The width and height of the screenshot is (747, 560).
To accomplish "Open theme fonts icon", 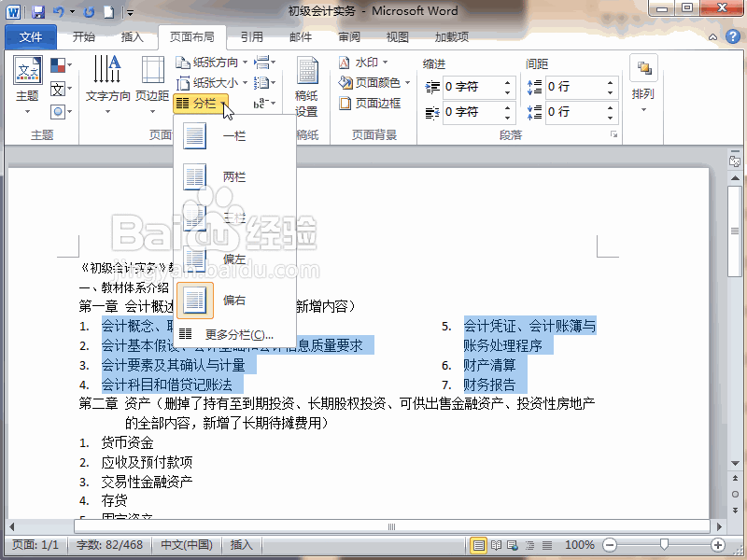I will point(61,89).
